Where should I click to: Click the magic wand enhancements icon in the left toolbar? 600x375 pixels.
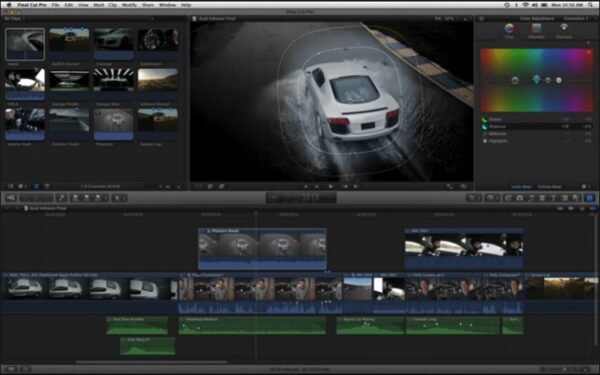point(61,197)
